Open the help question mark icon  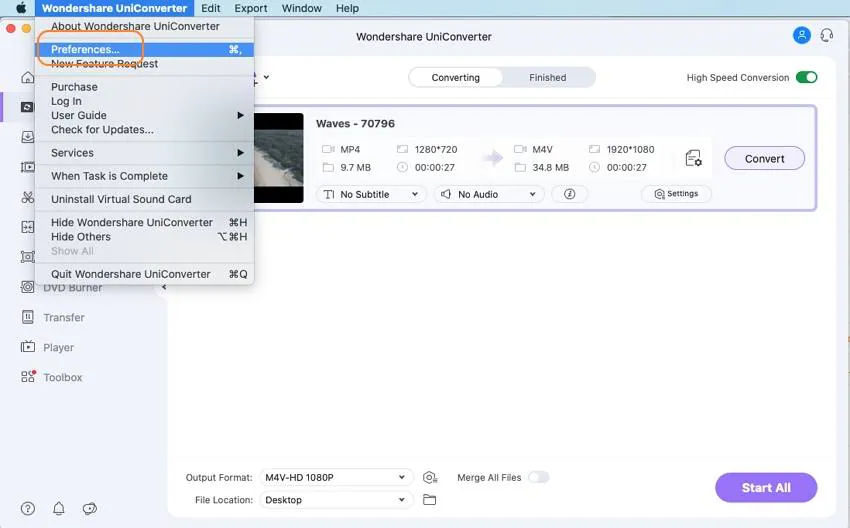[28, 508]
